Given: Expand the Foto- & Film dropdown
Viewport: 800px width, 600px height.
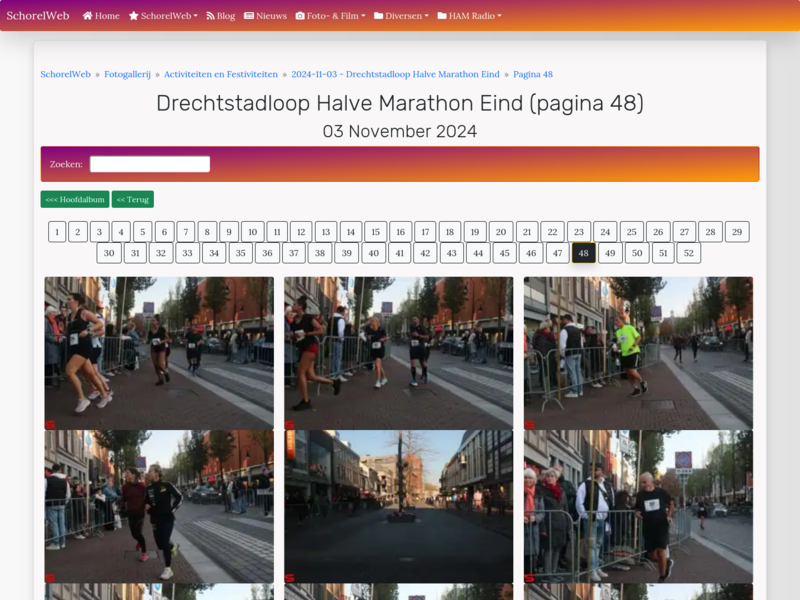Looking at the screenshot, I should click(x=331, y=16).
